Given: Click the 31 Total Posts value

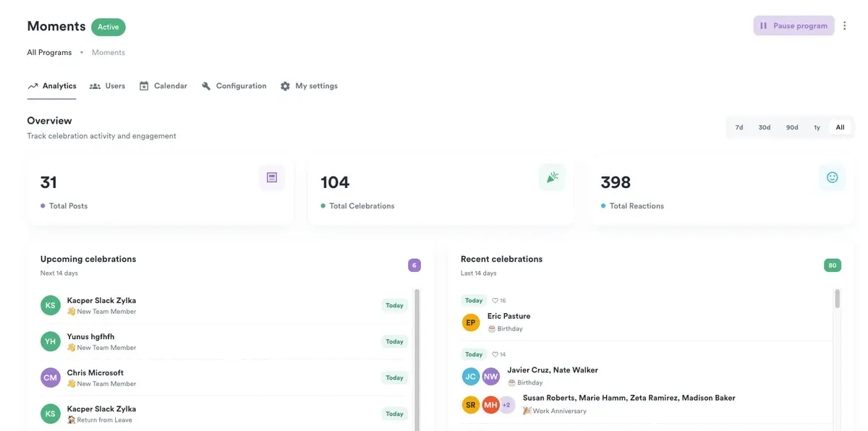Looking at the screenshot, I should coord(48,182).
